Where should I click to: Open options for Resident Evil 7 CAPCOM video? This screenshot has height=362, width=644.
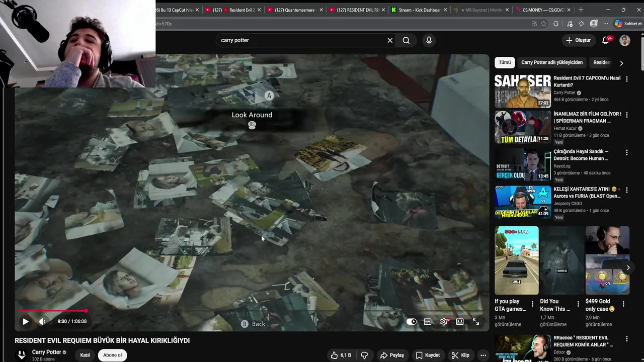626,79
